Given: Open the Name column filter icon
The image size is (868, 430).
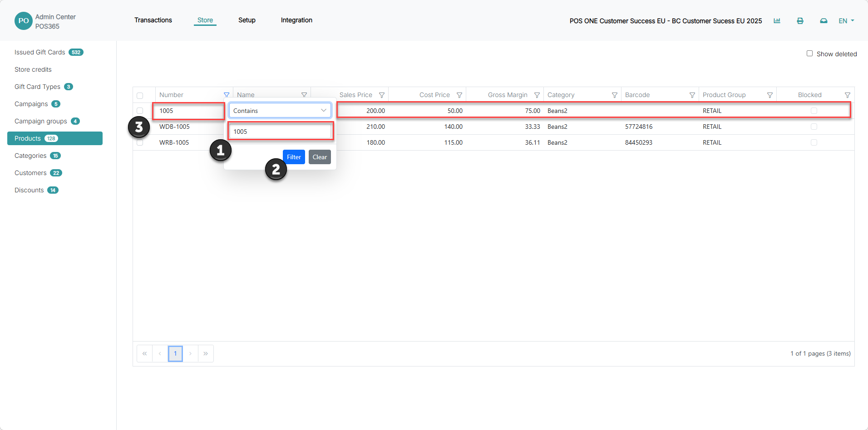Looking at the screenshot, I should [304, 95].
